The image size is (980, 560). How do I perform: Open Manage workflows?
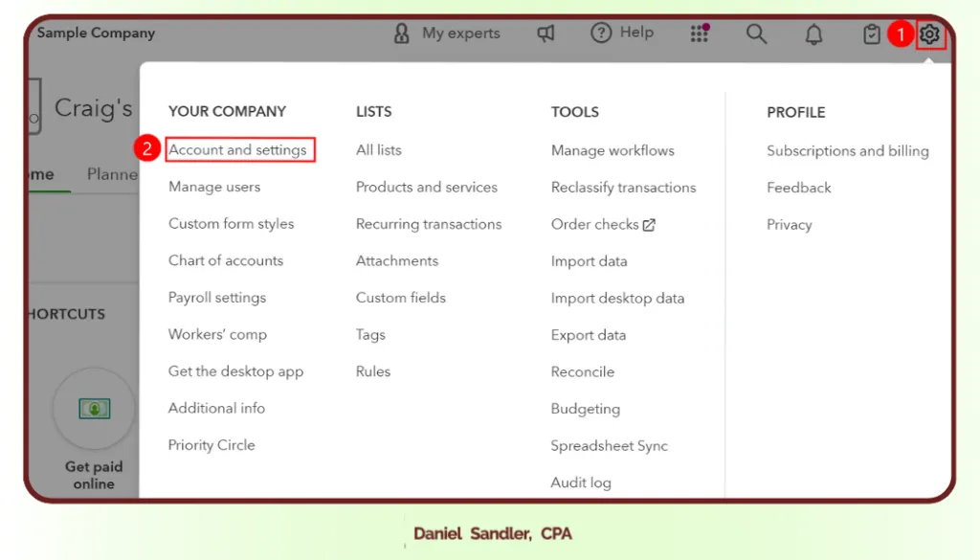pyautogui.click(x=612, y=150)
